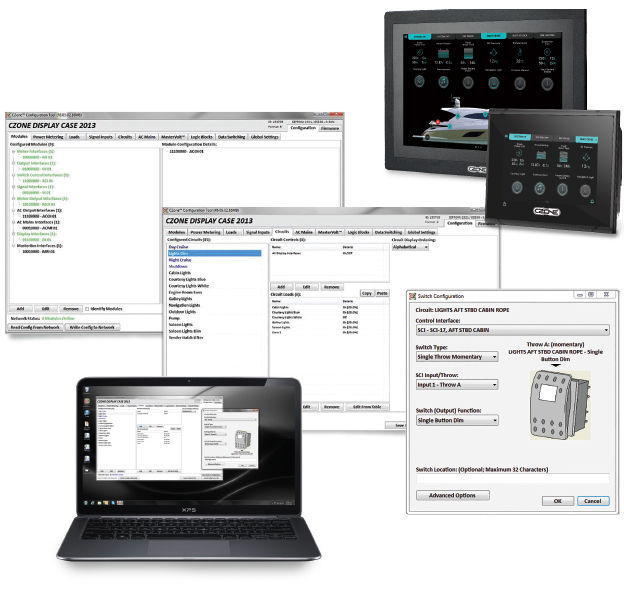Open the Logic Blocks tab in front window
The image size is (624, 599).
tap(358, 232)
